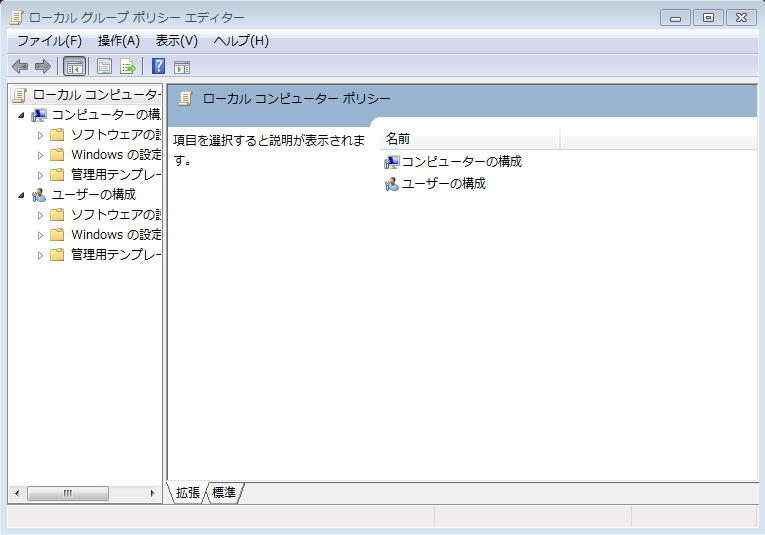Expand 管理用テンプレート under ユーザーの構成
Screen dimensions: 765x535
click(x=40, y=256)
